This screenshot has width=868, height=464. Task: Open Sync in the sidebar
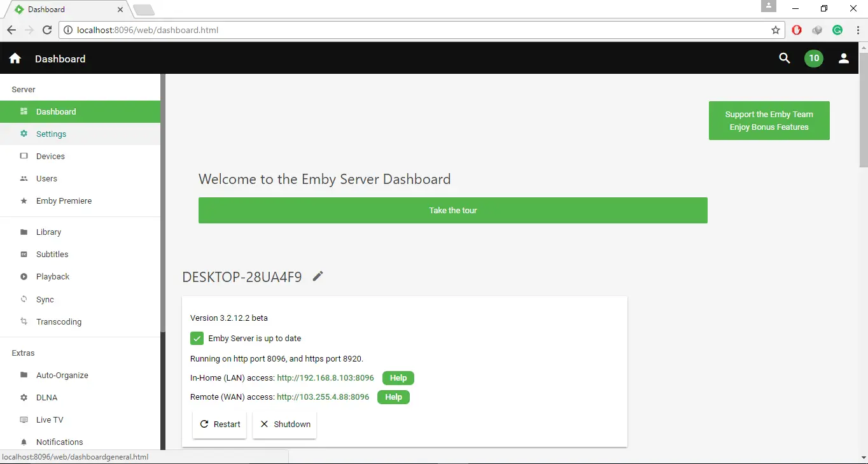click(80, 299)
